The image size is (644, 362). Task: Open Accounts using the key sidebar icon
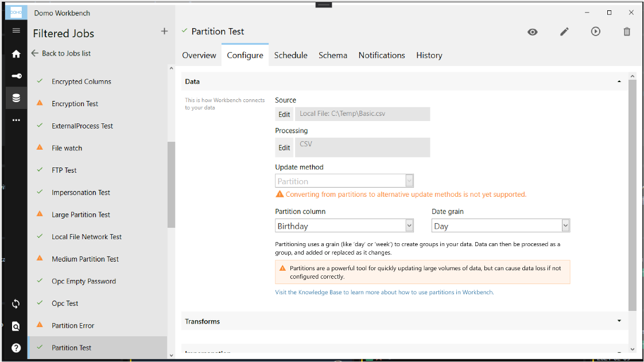click(x=15, y=76)
